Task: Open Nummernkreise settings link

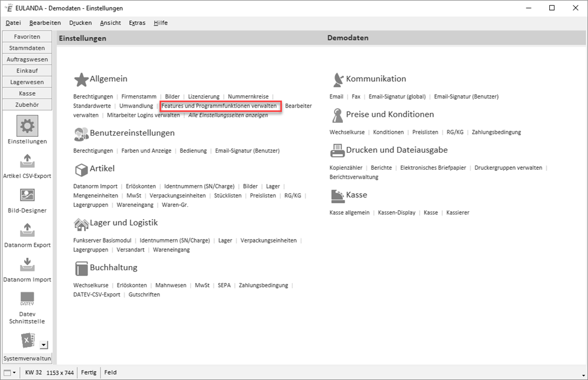Action: [248, 97]
